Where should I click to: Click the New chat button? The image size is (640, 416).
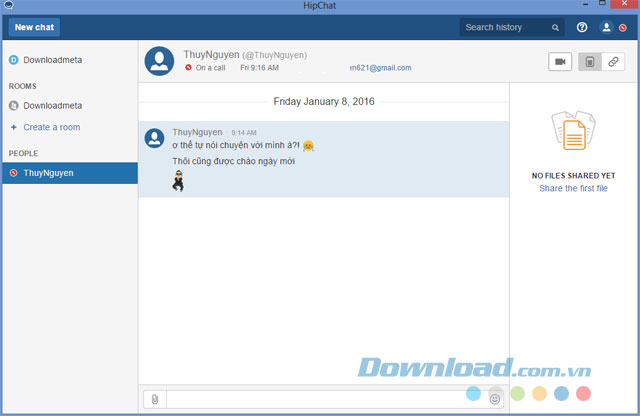pyautogui.click(x=34, y=27)
